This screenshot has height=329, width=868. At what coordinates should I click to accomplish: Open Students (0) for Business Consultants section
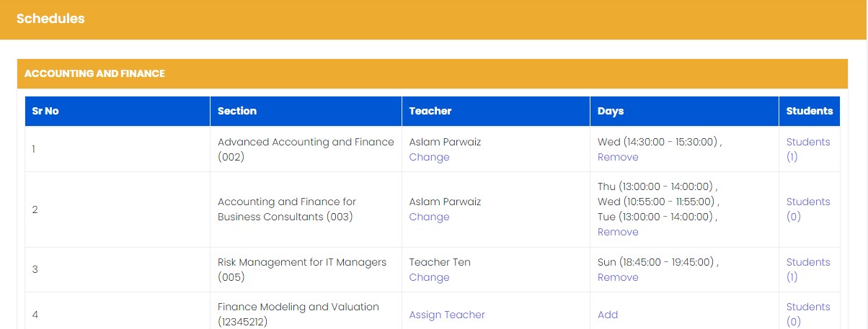point(807,209)
